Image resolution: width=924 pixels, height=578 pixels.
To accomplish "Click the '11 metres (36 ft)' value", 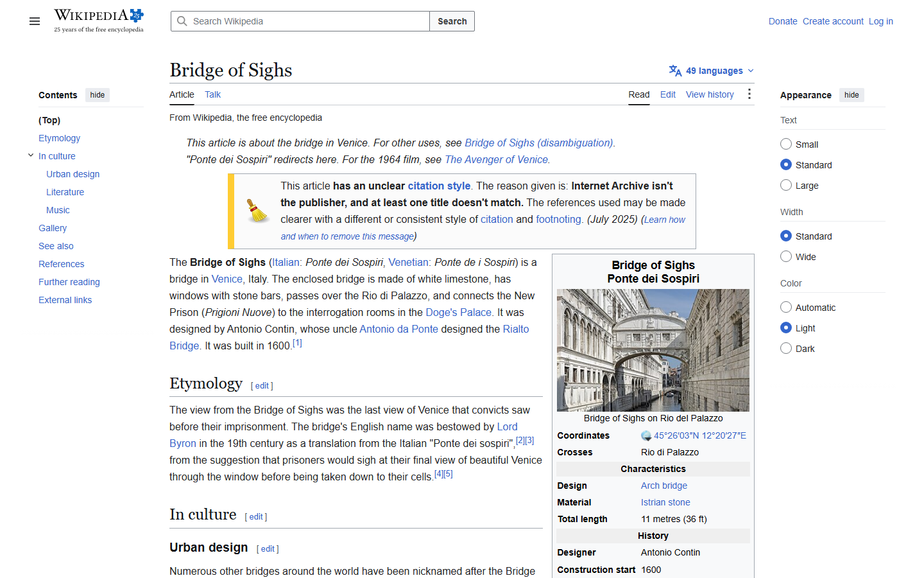I will click(x=674, y=519).
